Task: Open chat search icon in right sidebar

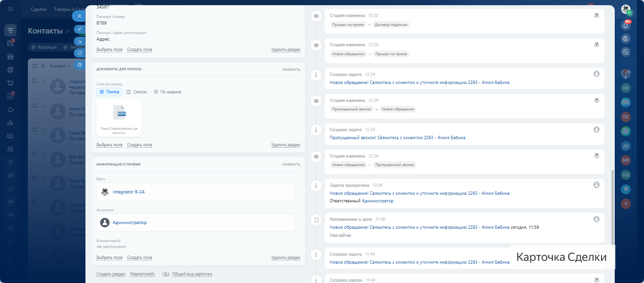Action: pyautogui.click(x=626, y=52)
